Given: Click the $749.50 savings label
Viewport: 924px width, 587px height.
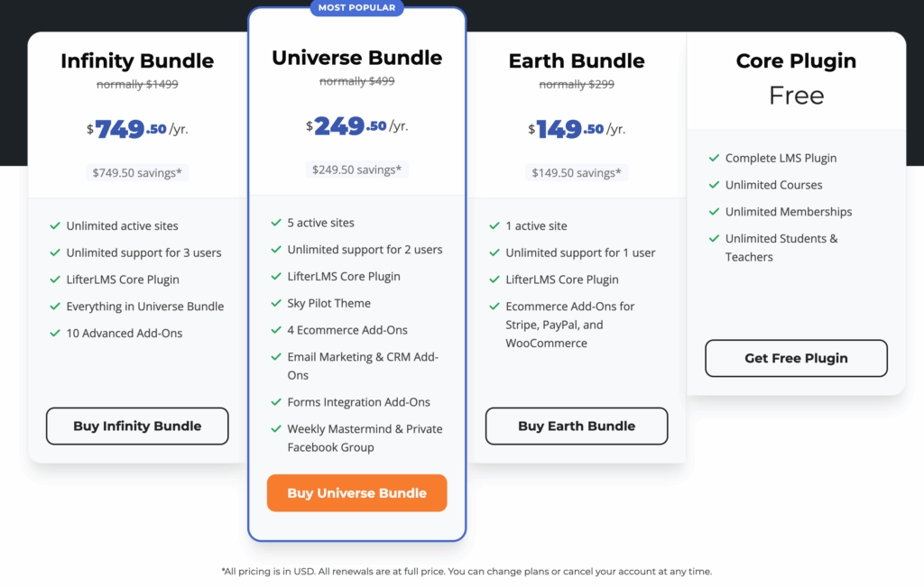Looking at the screenshot, I should click(137, 172).
